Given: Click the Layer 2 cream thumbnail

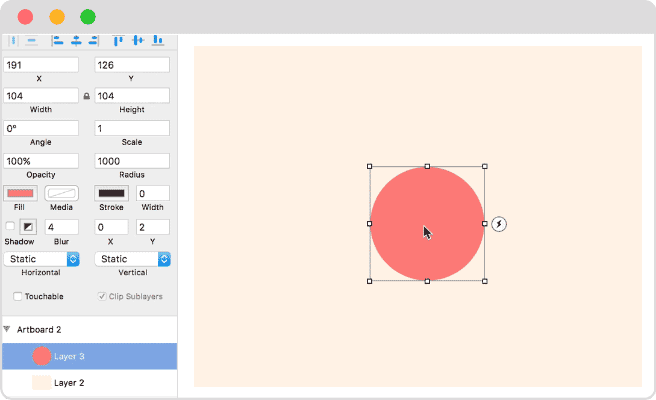Looking at the screenshot, I should click(41, 382).
